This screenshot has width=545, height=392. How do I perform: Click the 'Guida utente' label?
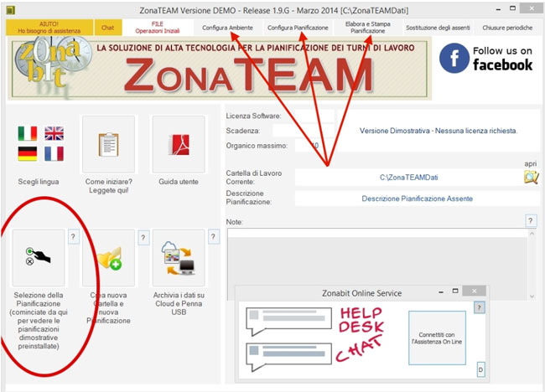pos(179,182)
